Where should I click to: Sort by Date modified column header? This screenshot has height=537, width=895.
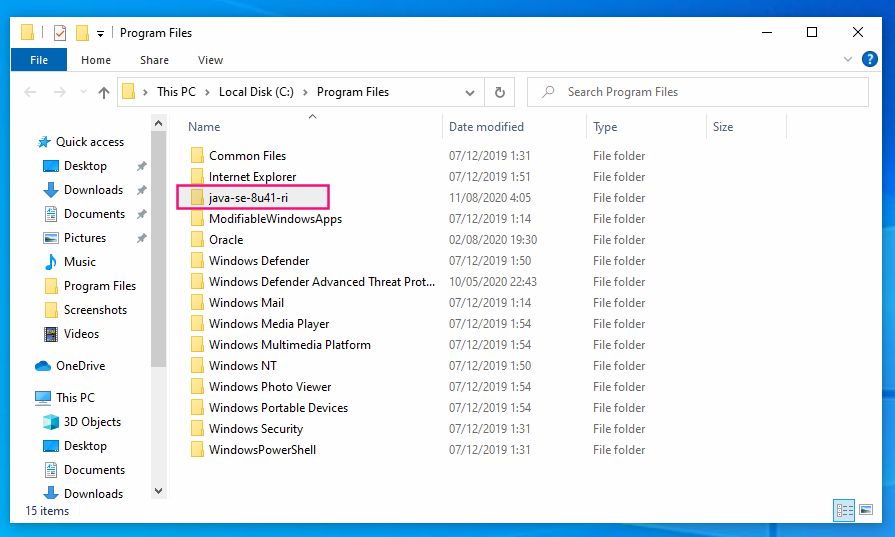(x=486, y=127)
